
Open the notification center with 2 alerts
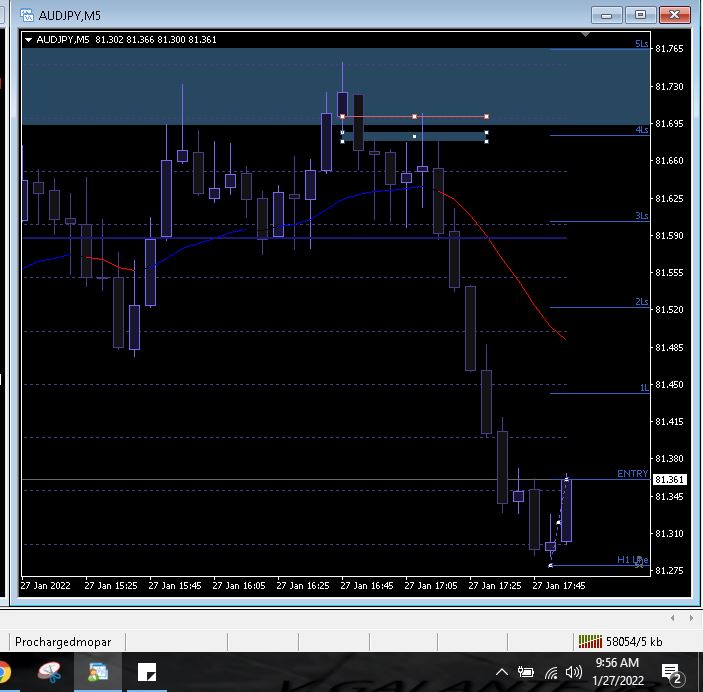[x=672, y=673]
